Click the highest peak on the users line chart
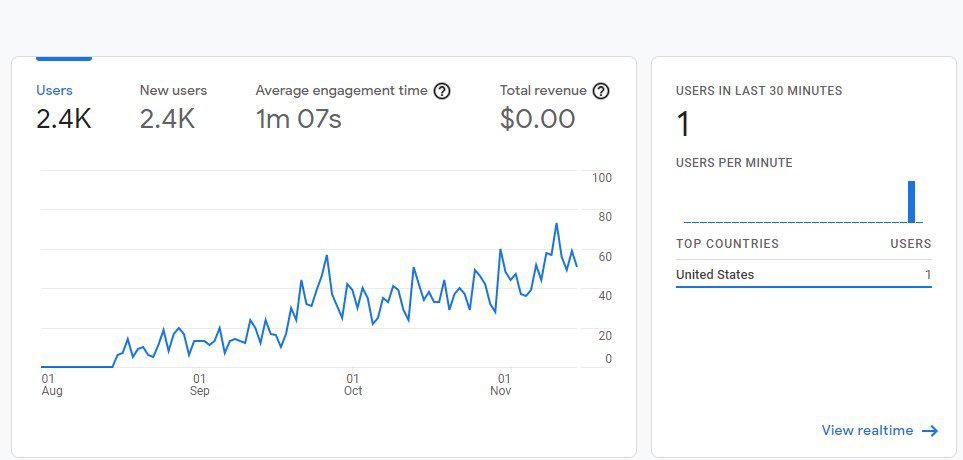 [x=556, y=224]
